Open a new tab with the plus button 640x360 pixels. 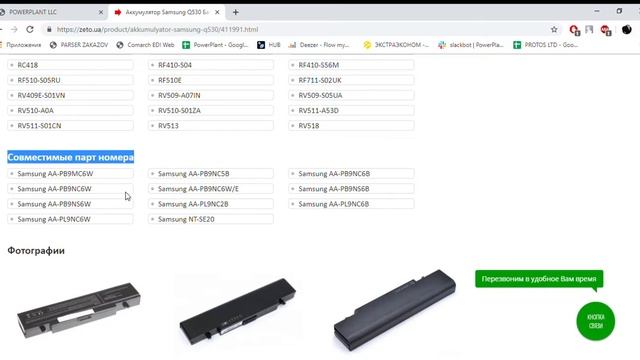[236, 12]
